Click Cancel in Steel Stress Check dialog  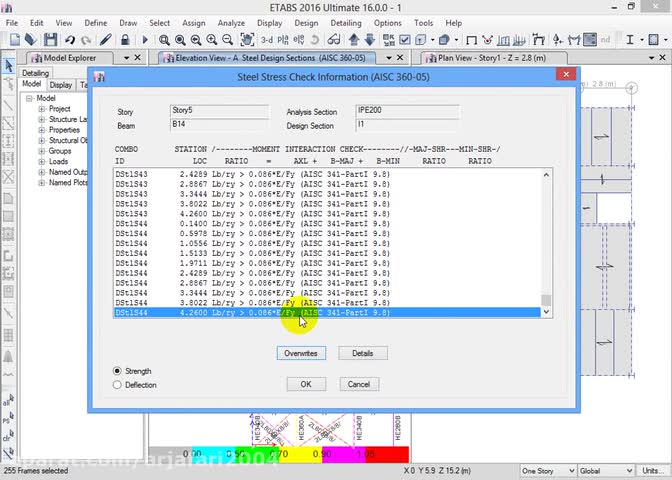click(x=359, y=384)
